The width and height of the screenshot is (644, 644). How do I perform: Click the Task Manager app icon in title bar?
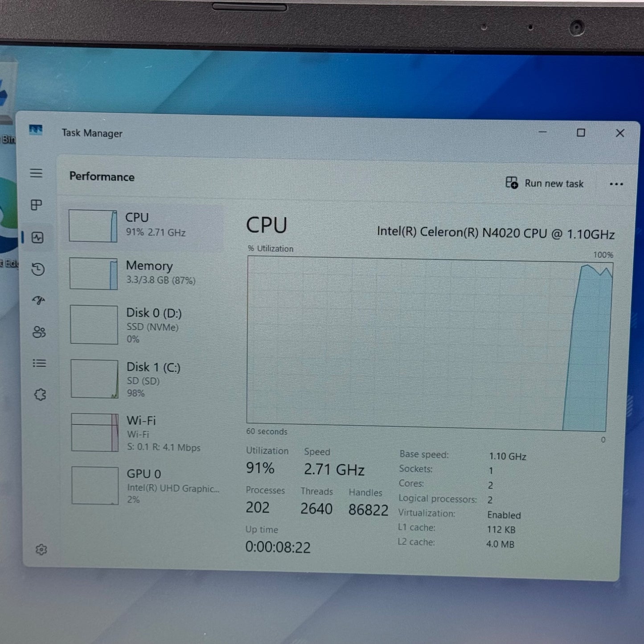(x=36, y=130)
